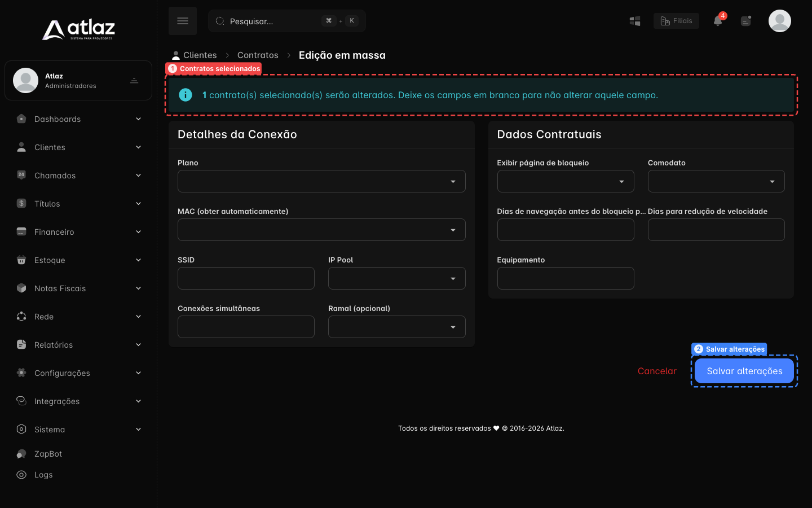Viewport: 812px width, 508px height.
Task: Go to Contratos breadcrumb
Action: (258, 55)
